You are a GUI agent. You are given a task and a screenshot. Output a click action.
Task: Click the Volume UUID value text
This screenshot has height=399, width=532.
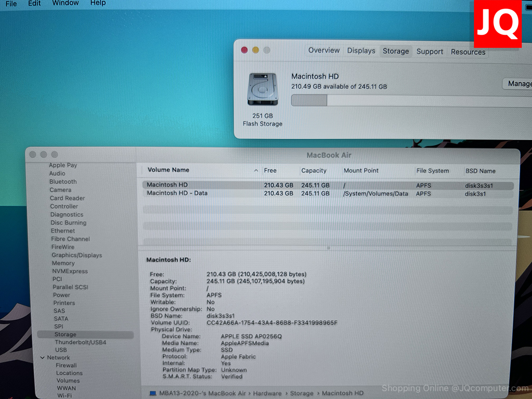point(272,323)
